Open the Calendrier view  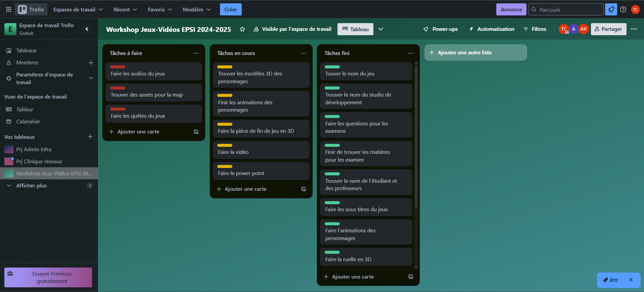point(28,122)
